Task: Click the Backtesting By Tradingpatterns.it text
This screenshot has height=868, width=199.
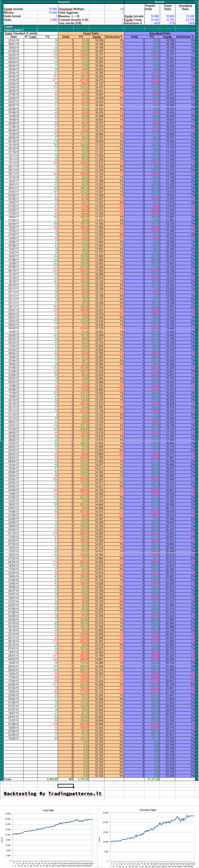Action: (x=53, y=794)
